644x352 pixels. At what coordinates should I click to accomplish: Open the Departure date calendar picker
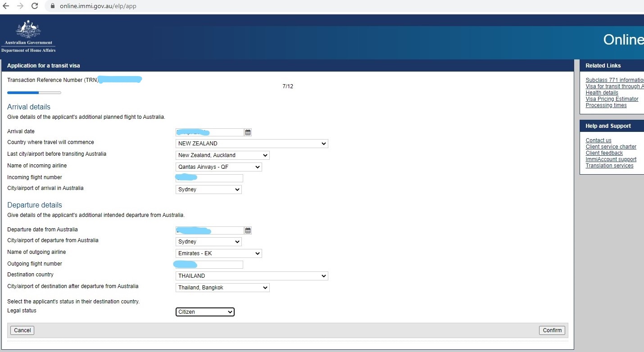pos(248,230)
